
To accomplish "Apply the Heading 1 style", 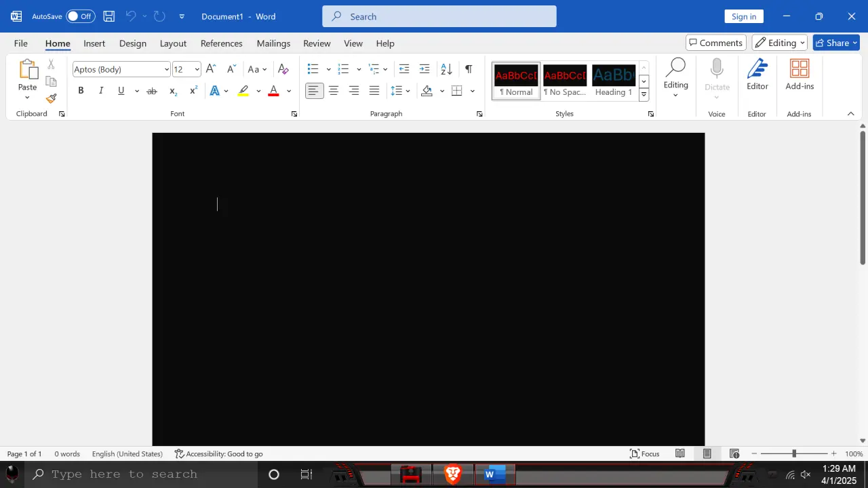I will tap(614, 81).
